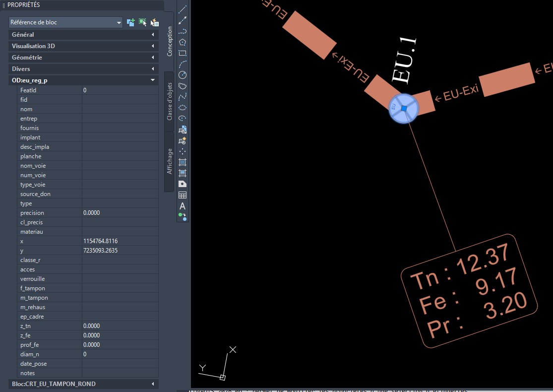Open the Affichage tab
The width and height of the screenshot is (553, 392).
tap(170, 161)
